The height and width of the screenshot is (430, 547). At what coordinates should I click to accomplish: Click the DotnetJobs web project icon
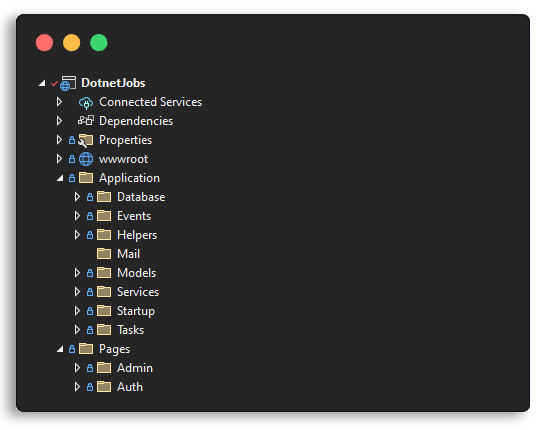[68, 83]
